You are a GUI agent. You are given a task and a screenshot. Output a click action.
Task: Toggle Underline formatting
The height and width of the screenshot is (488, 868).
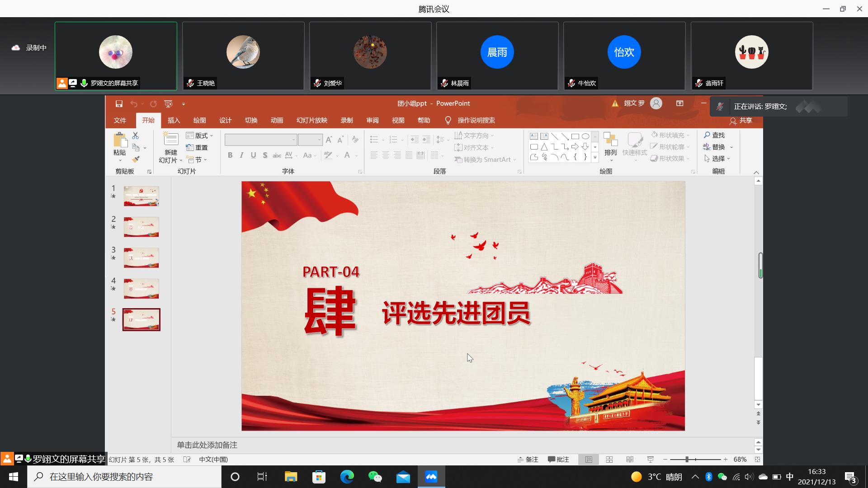[254, 155]
